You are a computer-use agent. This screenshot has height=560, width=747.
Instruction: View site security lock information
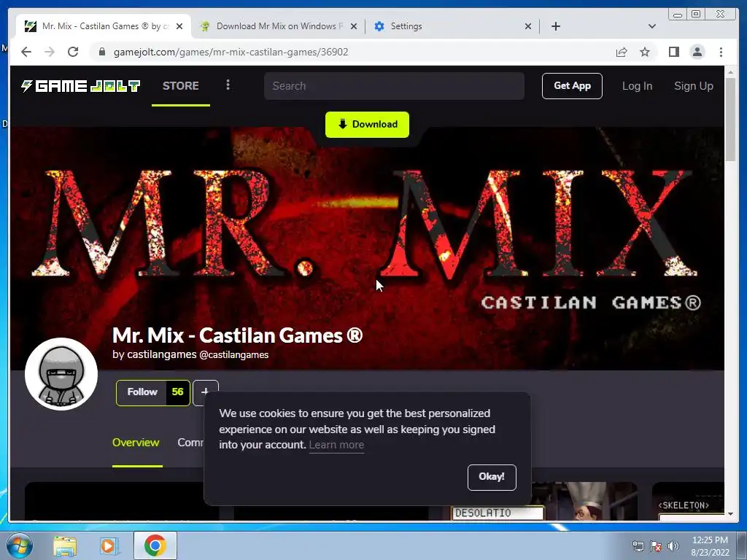101,52
